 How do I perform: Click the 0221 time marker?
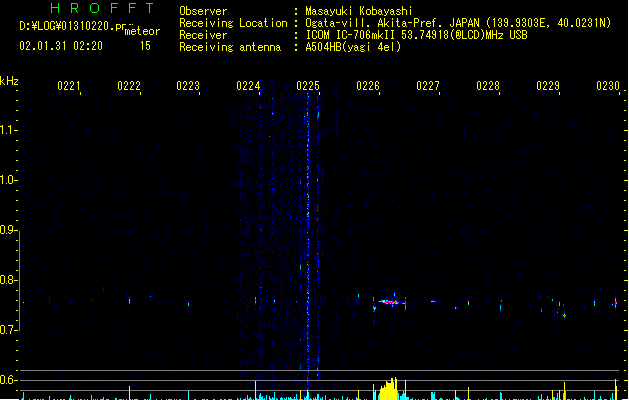[69, 86]
